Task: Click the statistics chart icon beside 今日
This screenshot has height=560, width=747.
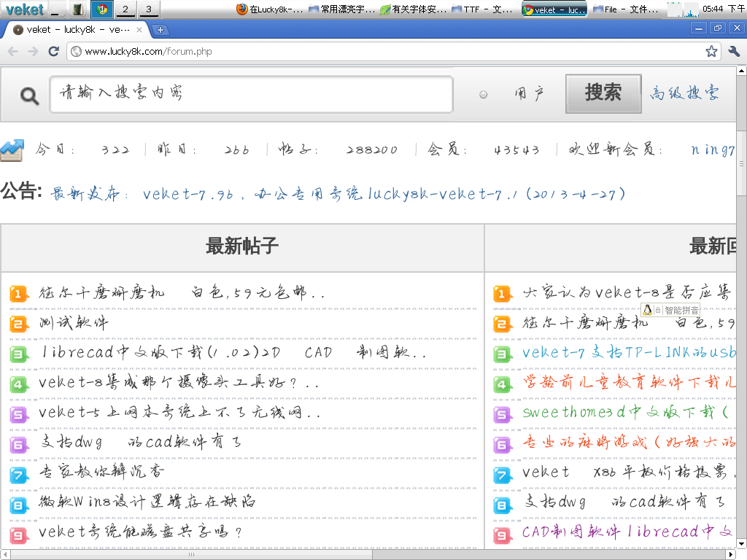Action: pyautogui.click(x=12, y=150)
